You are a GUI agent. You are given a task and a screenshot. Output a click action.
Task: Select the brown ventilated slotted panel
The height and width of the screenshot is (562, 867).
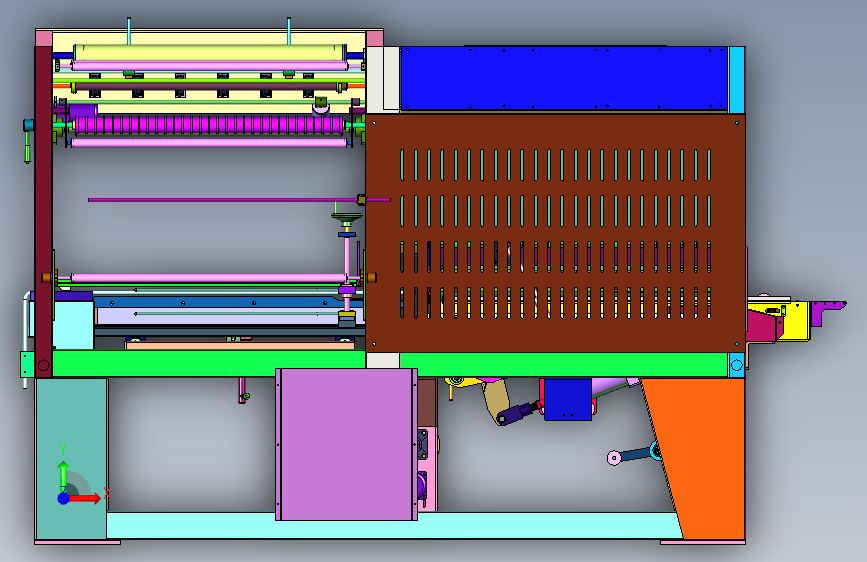(555, 233)
